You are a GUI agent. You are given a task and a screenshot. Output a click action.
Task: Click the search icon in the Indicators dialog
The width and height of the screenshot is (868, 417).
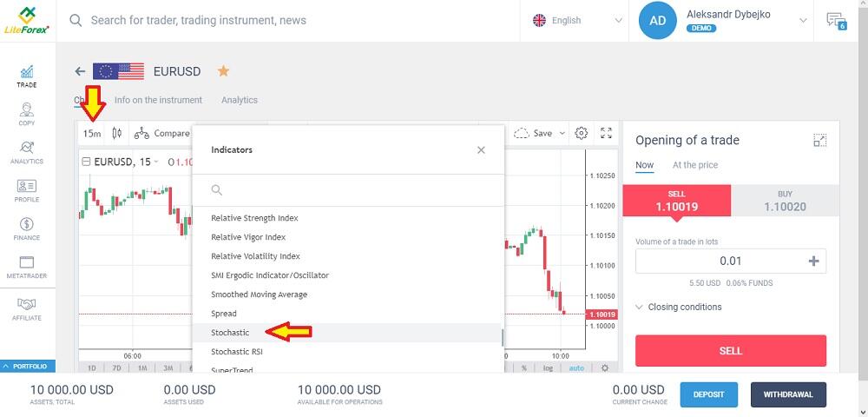(217, 190)
